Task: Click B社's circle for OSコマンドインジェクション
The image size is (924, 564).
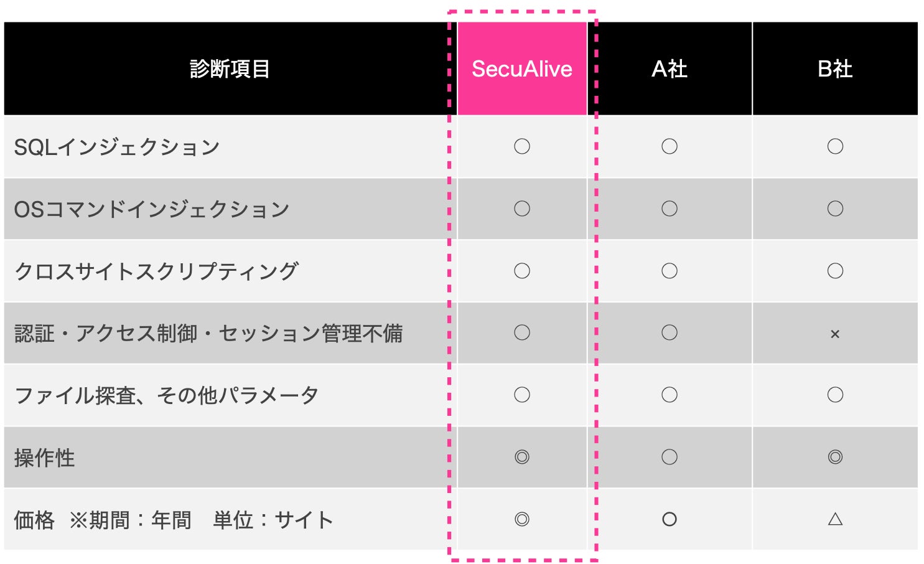Action: tap(834, 209)
